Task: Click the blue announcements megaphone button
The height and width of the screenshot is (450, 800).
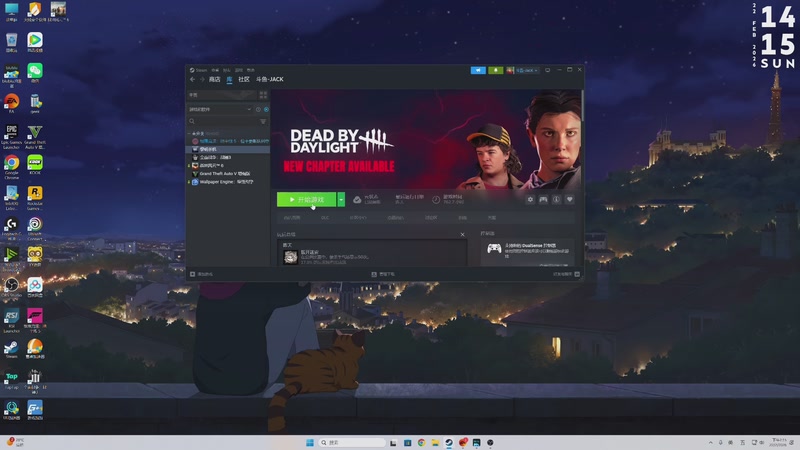Action: [x=478, y=70]
